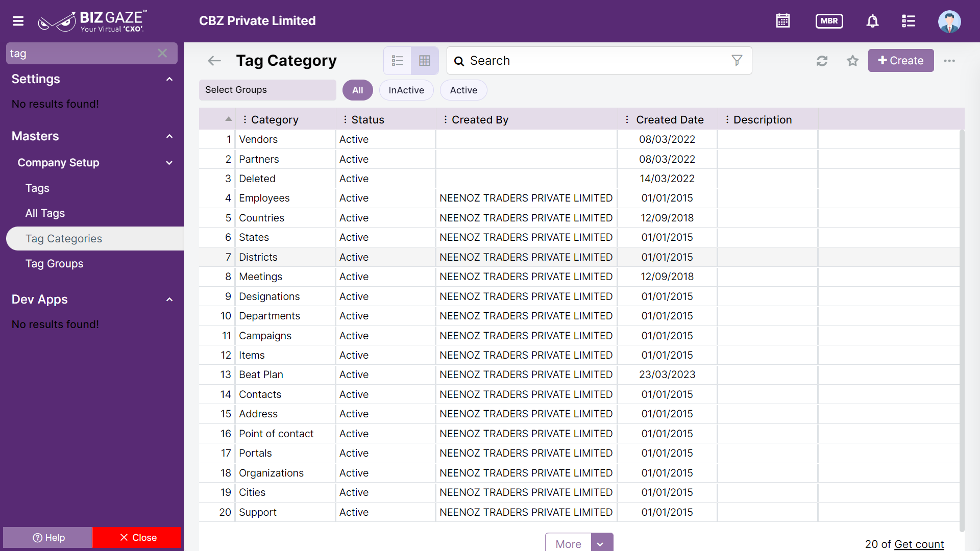Open the more options ellipsis menu

tap(949, 61)
